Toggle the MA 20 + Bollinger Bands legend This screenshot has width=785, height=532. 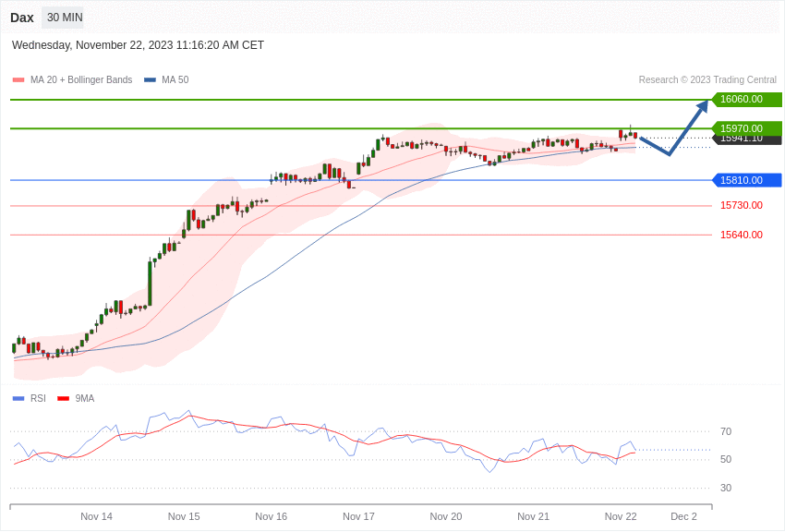[x=81, y=80]
